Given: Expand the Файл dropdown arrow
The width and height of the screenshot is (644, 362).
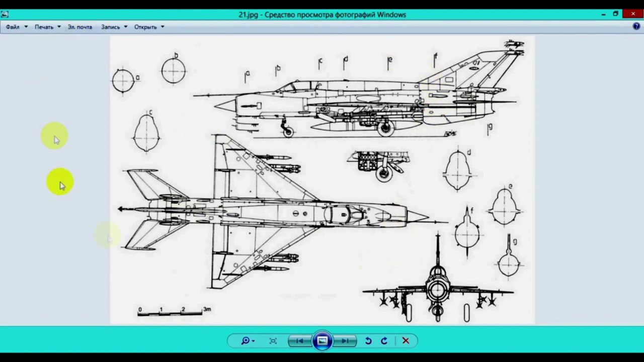Looking at the screenshot, I should pyautogui.click(x=26, y=27).
